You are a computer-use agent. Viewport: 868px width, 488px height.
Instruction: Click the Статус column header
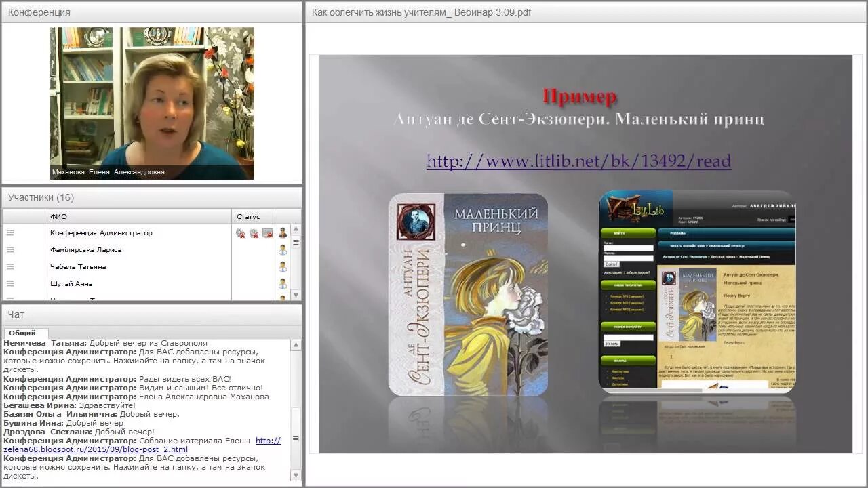coord(254,217)
